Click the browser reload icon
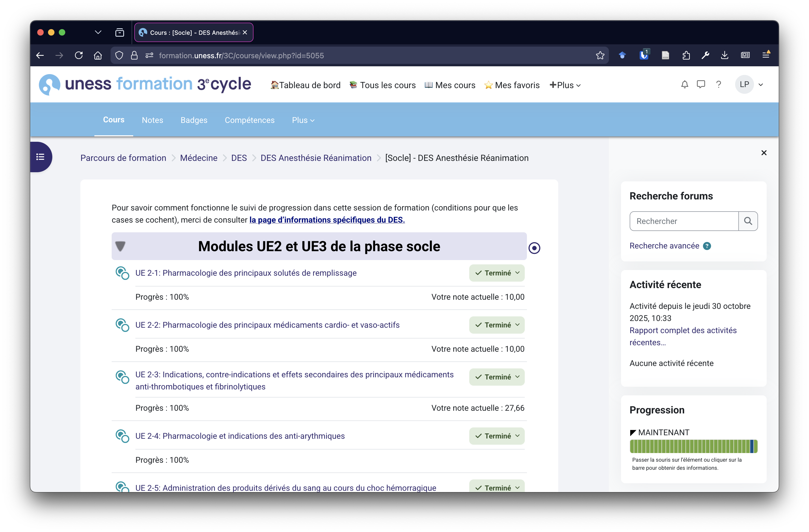 click(x=79, y=55)
